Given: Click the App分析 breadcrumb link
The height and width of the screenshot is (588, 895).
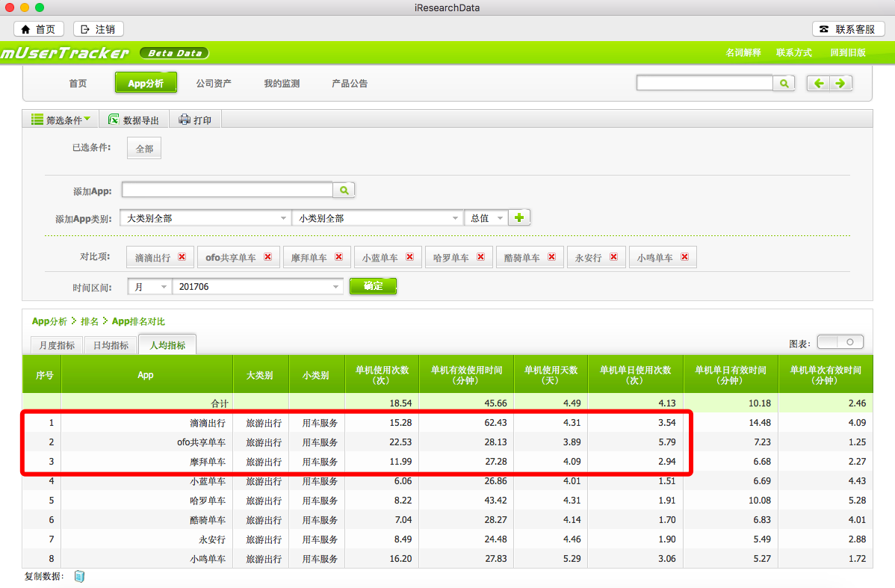Looking at the screenshot, I should point(49,321).
